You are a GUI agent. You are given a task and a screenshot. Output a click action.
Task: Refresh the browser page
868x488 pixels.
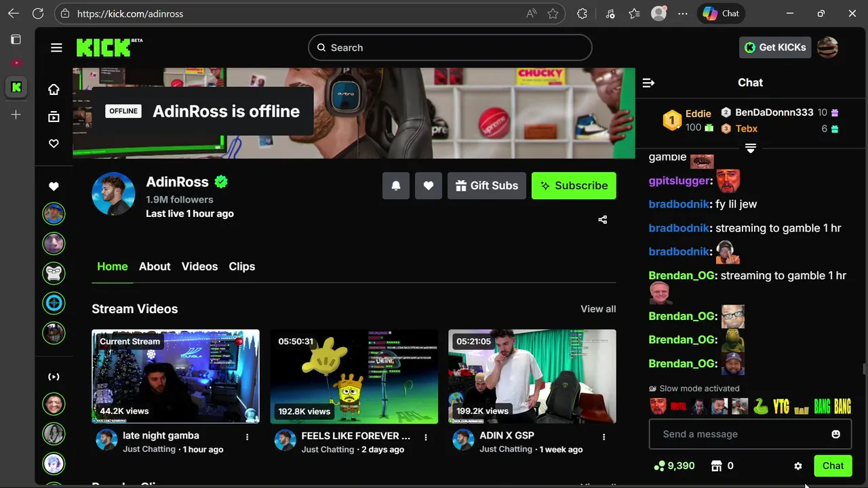[38, 14]
